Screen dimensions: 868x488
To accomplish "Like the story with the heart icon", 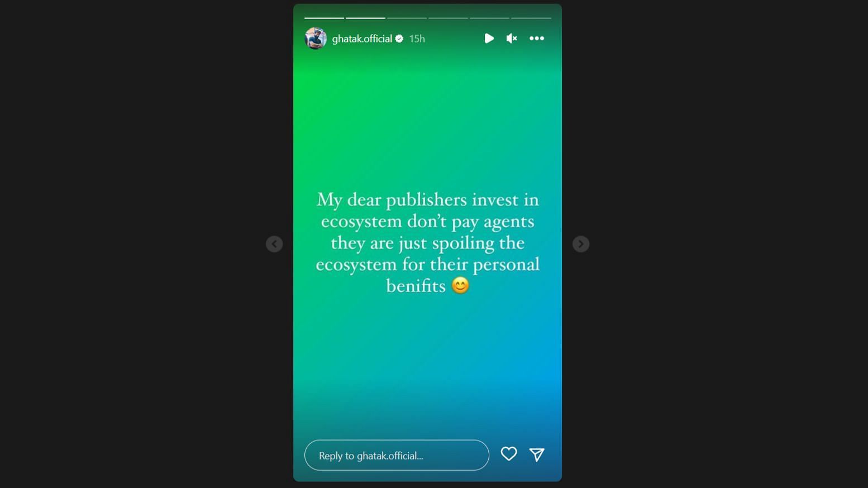I will click(x=509, y=454).
